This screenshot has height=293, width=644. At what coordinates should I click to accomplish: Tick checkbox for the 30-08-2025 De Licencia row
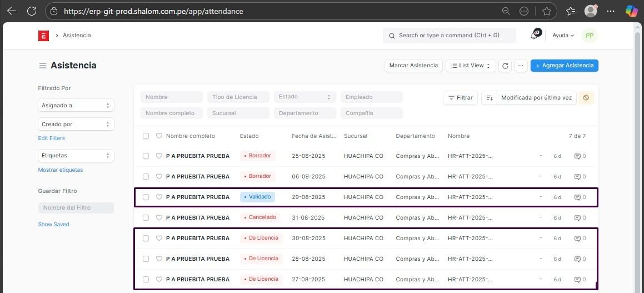click(x=146, y=239)
